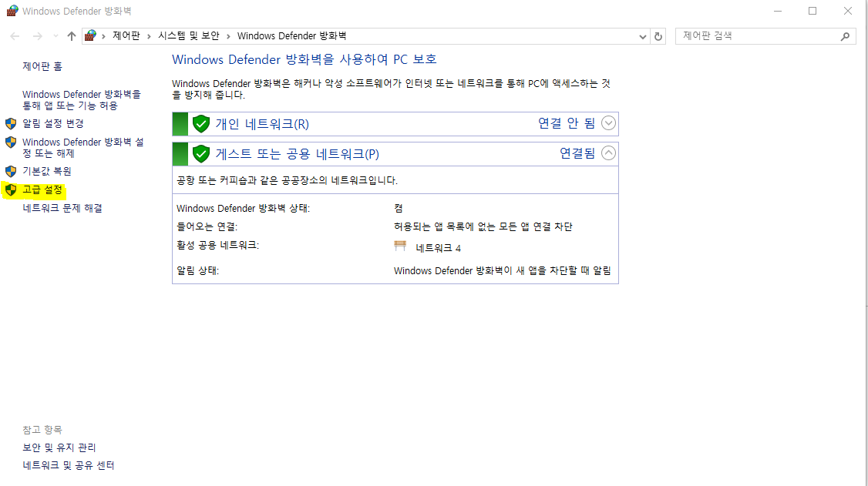Click shield icon beside 기본값 복원
This screenshot has height=486, width=868.
point(11,172)
